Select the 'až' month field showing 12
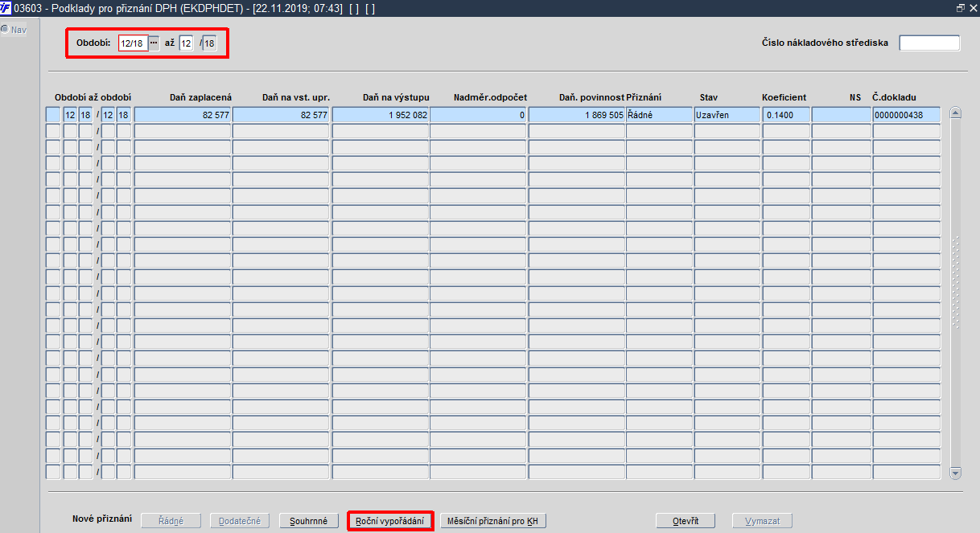 (186, 43)
